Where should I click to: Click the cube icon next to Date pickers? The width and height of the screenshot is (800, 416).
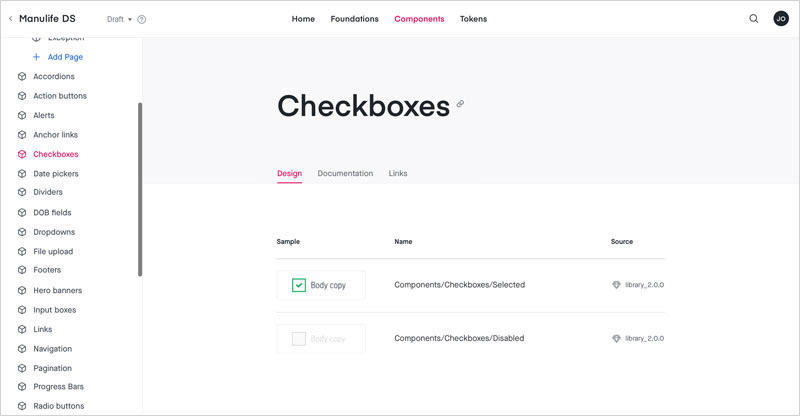tap(22, 174)
